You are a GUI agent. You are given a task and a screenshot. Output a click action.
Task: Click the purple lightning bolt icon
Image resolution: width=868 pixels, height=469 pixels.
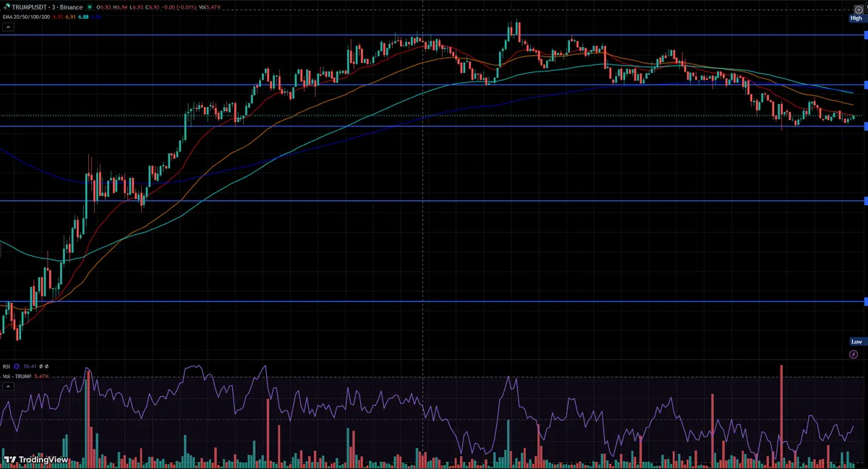(x=854, y=354)
